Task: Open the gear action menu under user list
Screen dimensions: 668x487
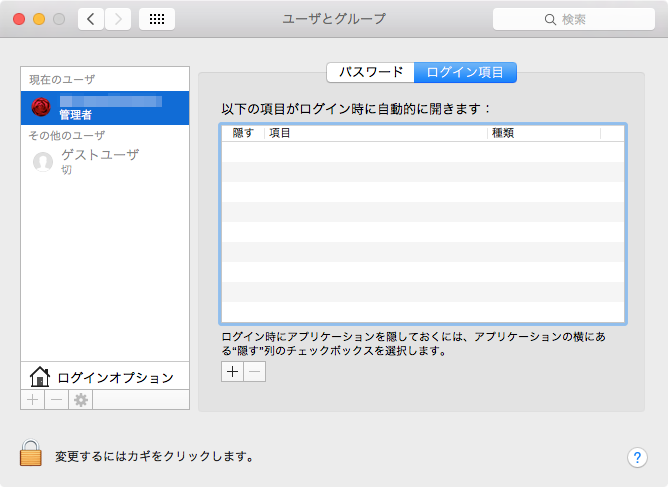Action: coord(81,400)
